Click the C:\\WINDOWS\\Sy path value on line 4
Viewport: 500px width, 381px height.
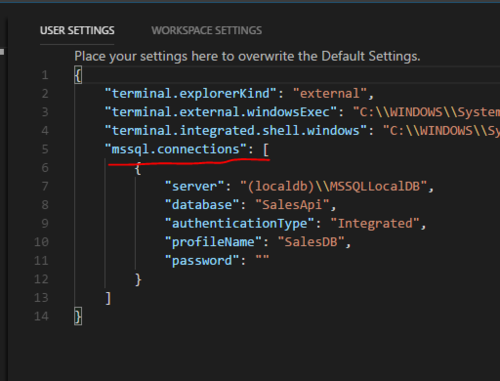tap(441, 131)
